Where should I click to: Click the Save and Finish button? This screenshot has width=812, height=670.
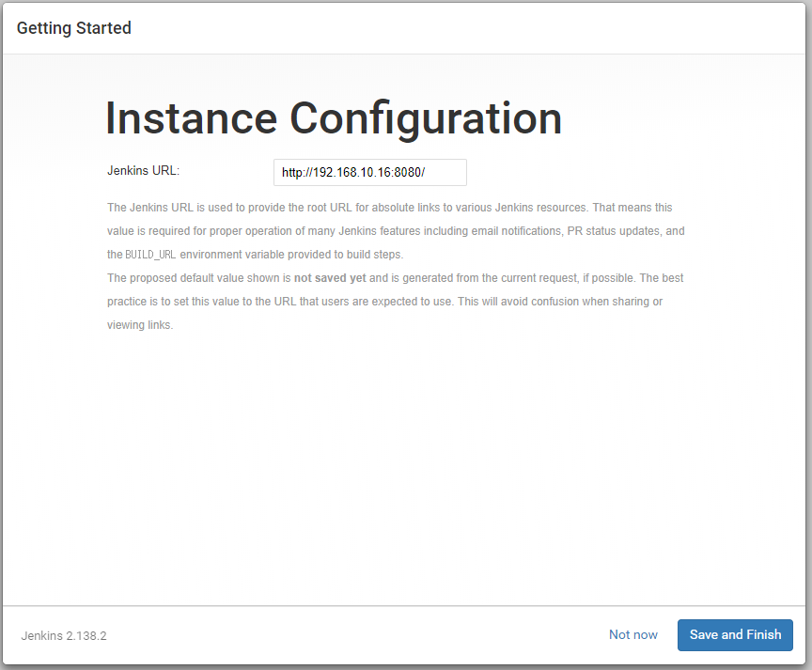click(x=735, y=635)
